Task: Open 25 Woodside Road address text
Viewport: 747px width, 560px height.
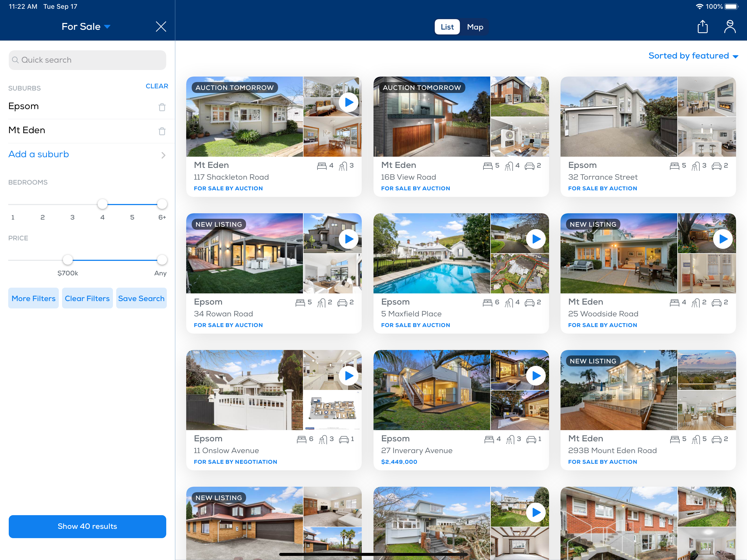Action: 603,314
